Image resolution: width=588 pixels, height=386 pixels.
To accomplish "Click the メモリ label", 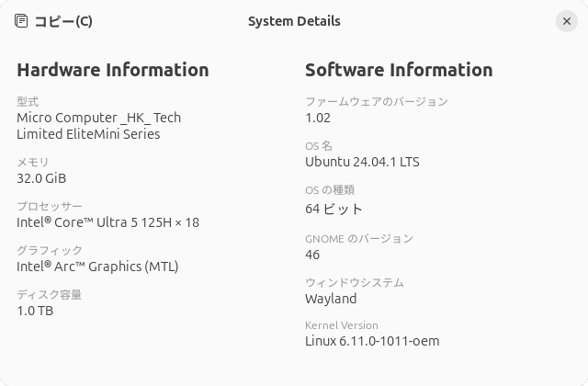I will click(33, 162).
